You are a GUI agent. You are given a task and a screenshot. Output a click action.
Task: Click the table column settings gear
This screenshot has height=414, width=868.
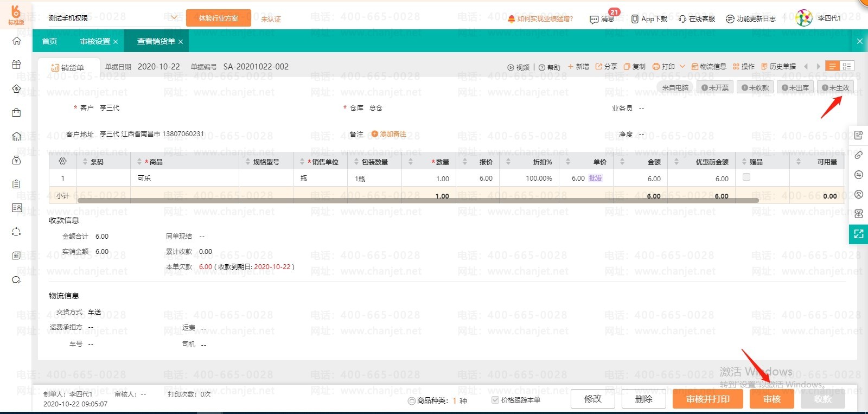pos(62,162)
